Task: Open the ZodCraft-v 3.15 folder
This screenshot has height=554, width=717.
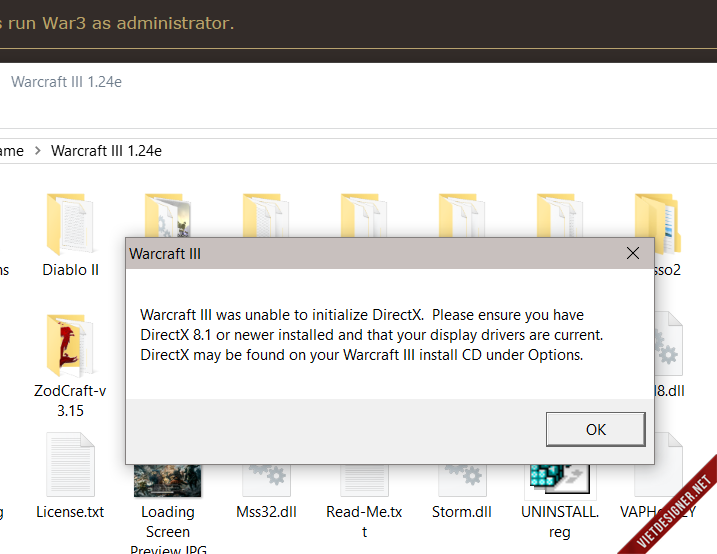Action: [70, 345]
